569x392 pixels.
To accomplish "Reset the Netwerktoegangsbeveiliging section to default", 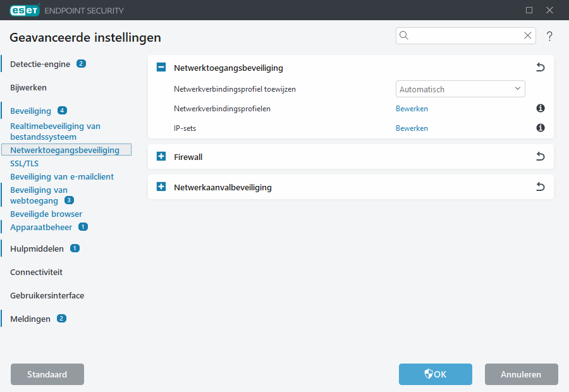I will click(540, 68).
